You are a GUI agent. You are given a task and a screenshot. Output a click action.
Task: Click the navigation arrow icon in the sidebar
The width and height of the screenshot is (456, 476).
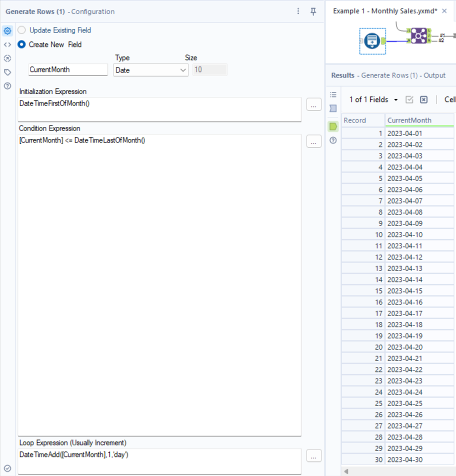(x=7, y=58)
